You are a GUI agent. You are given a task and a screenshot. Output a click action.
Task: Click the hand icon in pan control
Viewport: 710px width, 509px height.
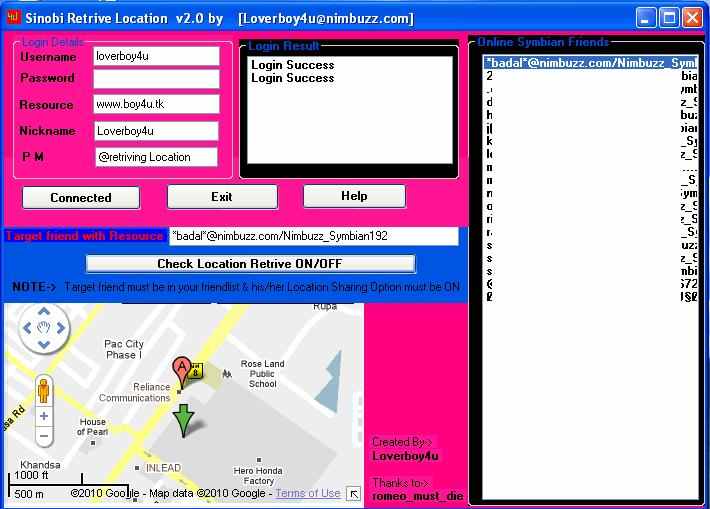[44, 329]
